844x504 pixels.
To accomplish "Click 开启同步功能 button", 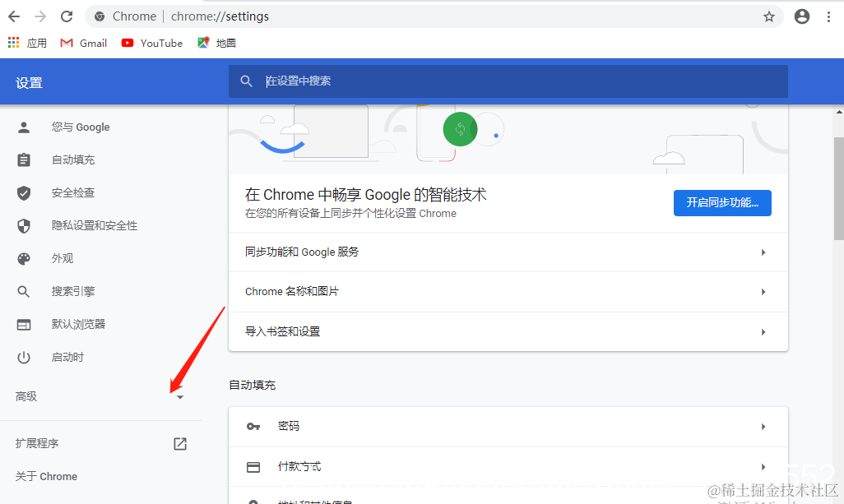I will point(722,203).
